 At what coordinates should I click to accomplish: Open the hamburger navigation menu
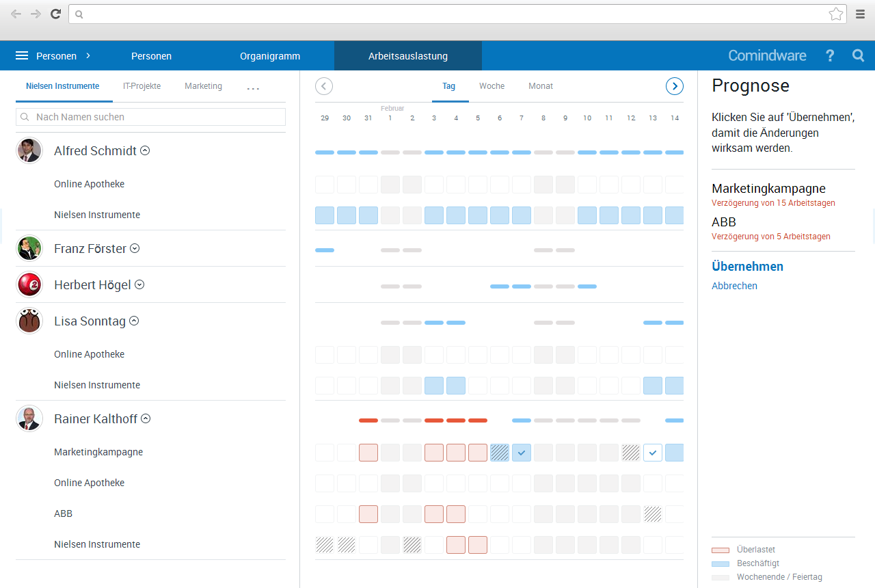click(22, 56)
